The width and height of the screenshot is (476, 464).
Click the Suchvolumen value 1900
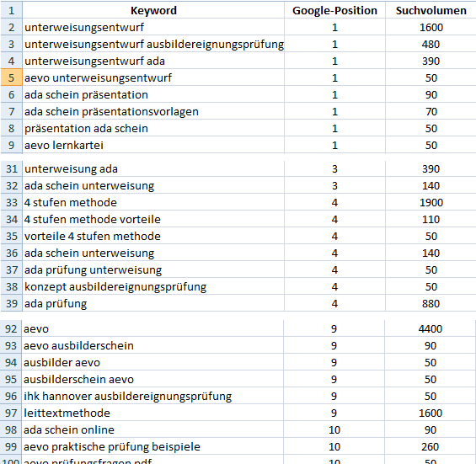(431, 203)
